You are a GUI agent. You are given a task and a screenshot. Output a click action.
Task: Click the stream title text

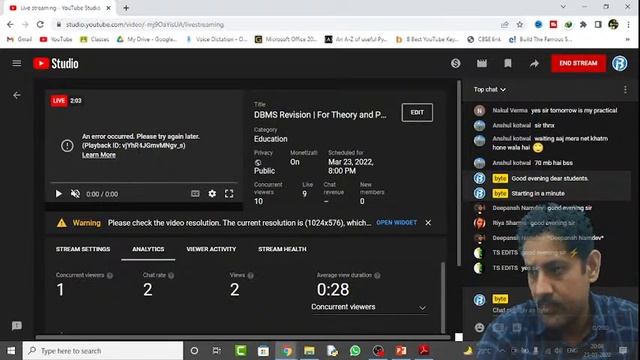click(320, 115)
